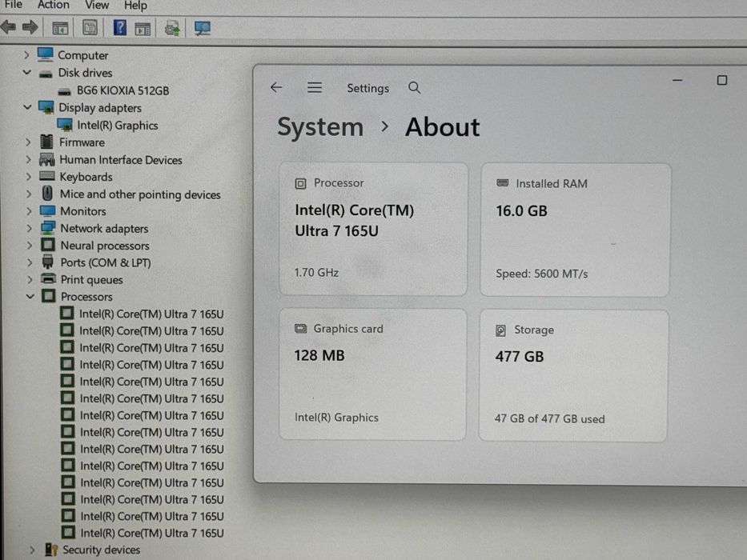This screenshot has width=747, height=560.
Task: Click the Graphics card info card
Action: pos(372,374)
